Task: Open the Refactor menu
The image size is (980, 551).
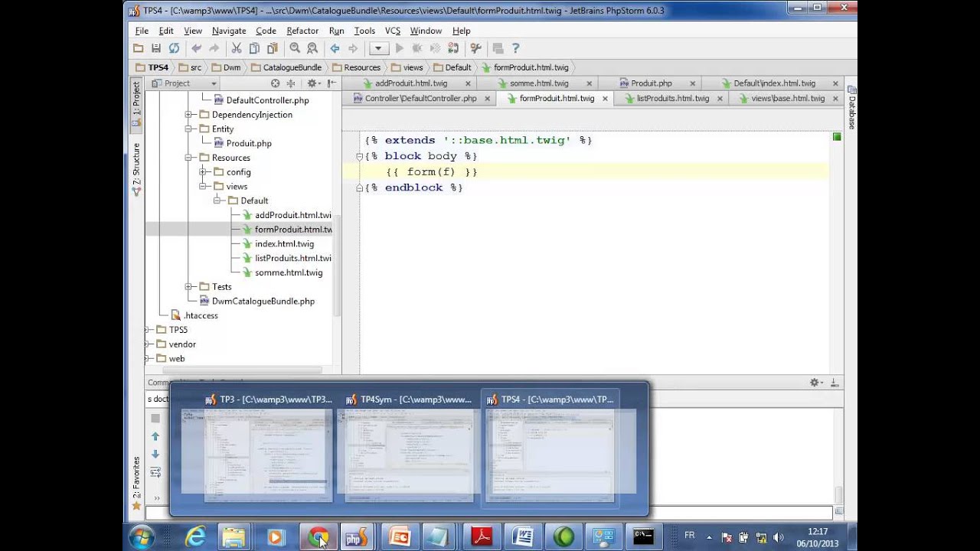Action: click(302, 31)
